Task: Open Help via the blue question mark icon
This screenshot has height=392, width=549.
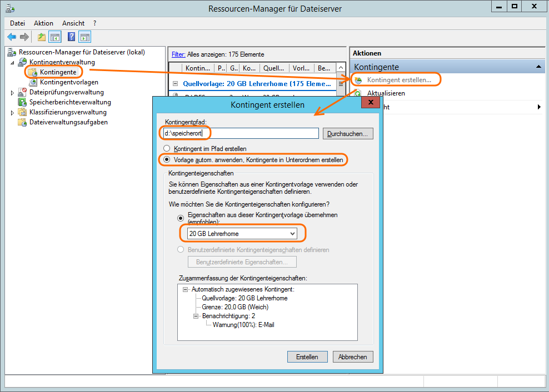Action: pos(72,37)
